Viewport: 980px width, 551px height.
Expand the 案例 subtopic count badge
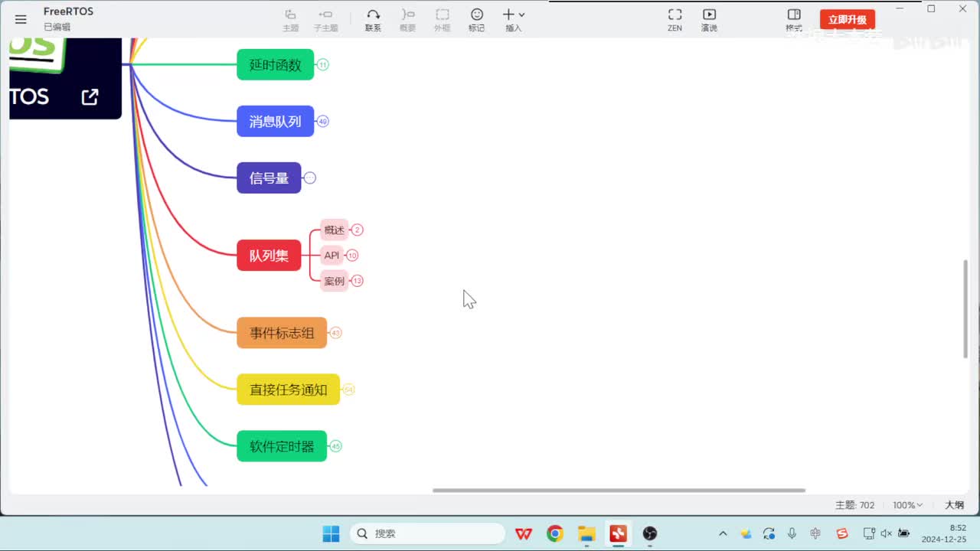(x=358, y=281)
